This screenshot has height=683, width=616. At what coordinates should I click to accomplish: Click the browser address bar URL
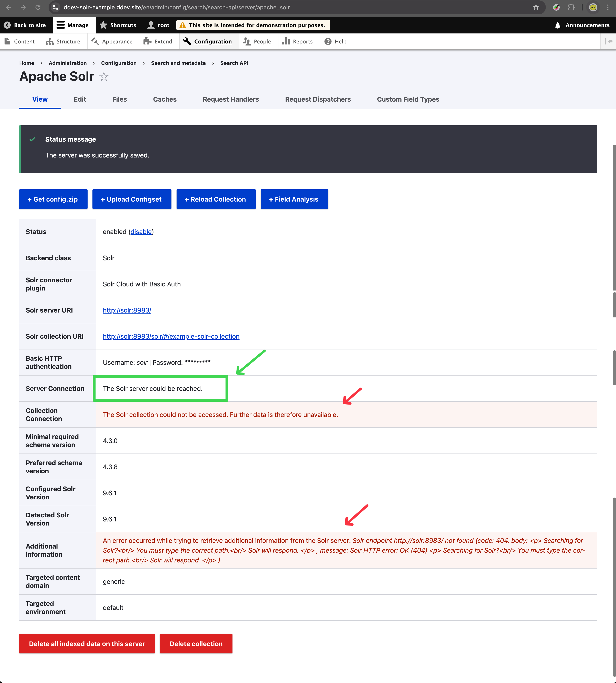coord(176,7)
